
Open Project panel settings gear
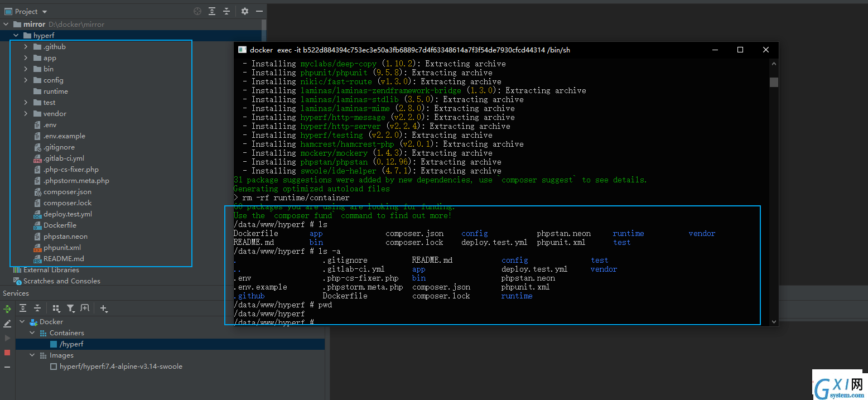(245, 11)
